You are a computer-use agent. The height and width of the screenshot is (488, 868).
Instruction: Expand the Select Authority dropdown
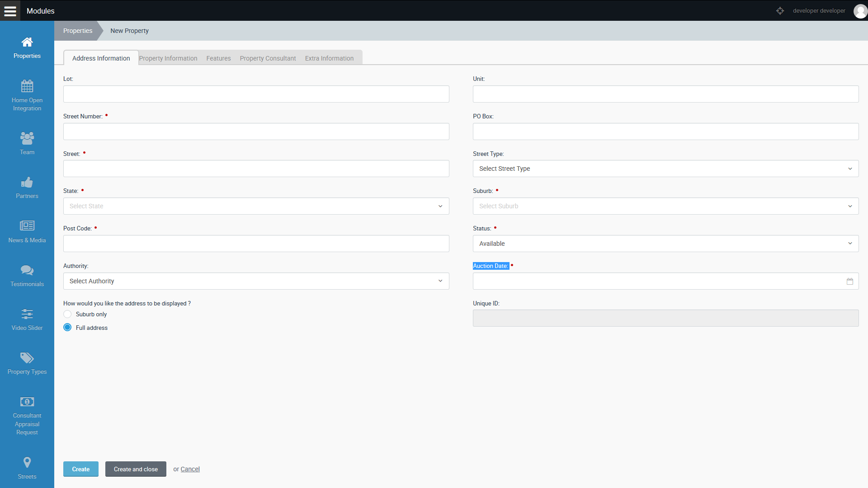(x=256, y=281)
